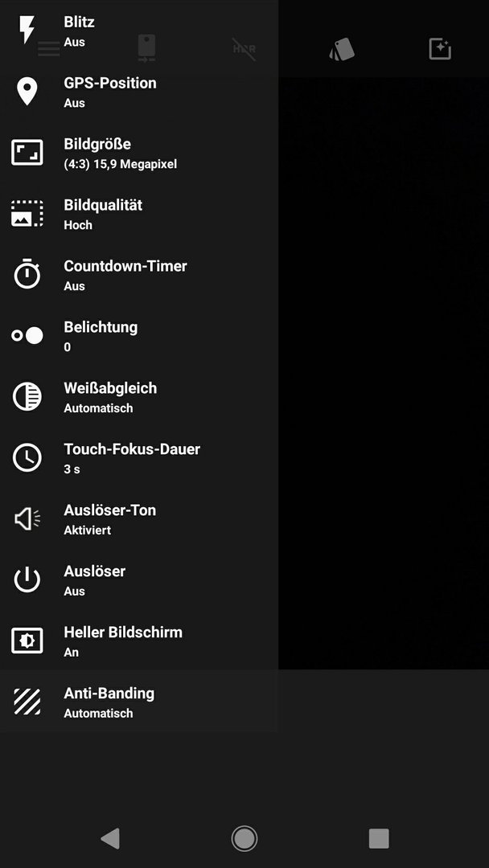The image size is (489, 868).
Task: Tap 'Automatisch' under Anti-Banding
Action: (x=99, y=714)
